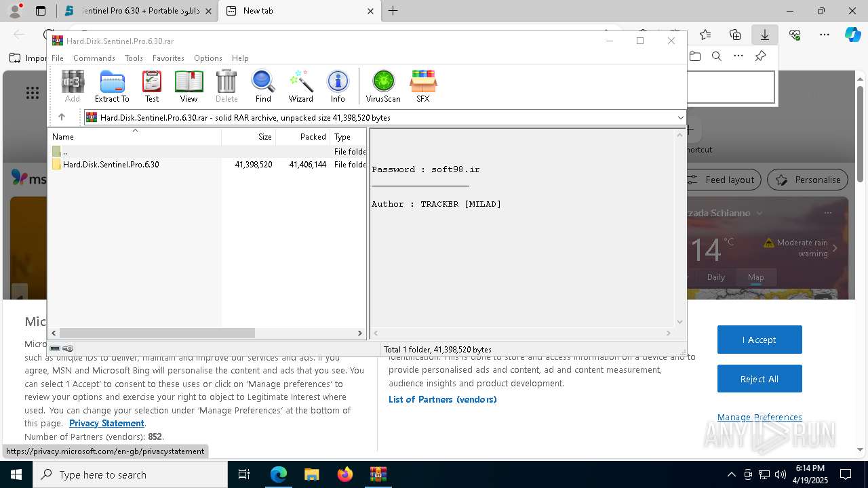Click the taskbar search box

(130, 474)
